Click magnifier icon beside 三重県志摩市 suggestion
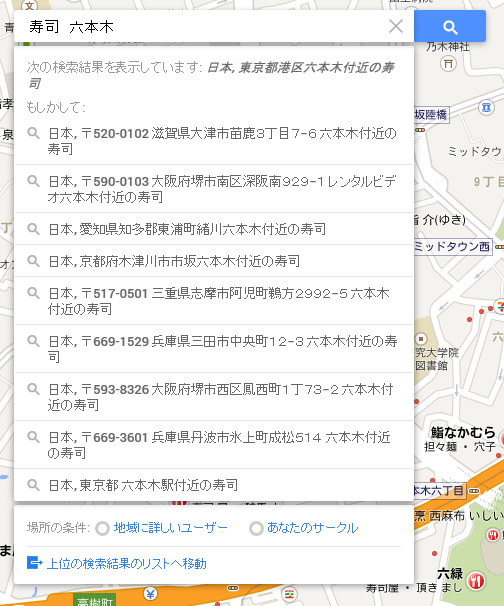Viewport: 504px width, 606px height. 33,293
